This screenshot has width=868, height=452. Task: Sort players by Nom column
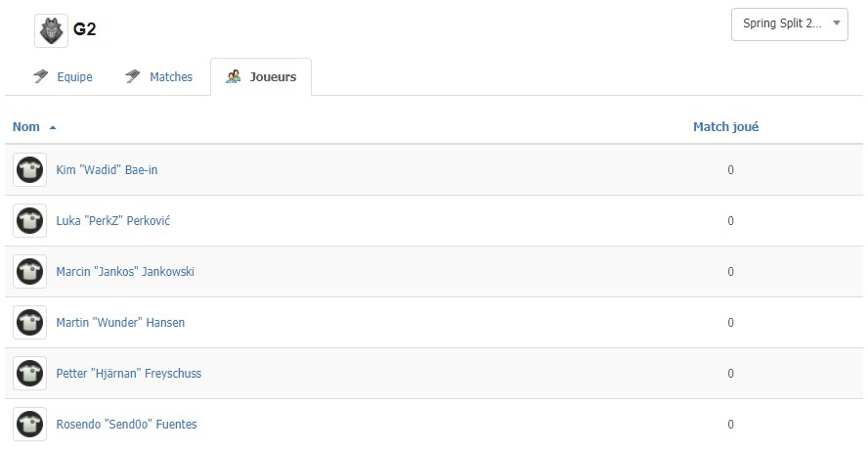pos(26,127)
